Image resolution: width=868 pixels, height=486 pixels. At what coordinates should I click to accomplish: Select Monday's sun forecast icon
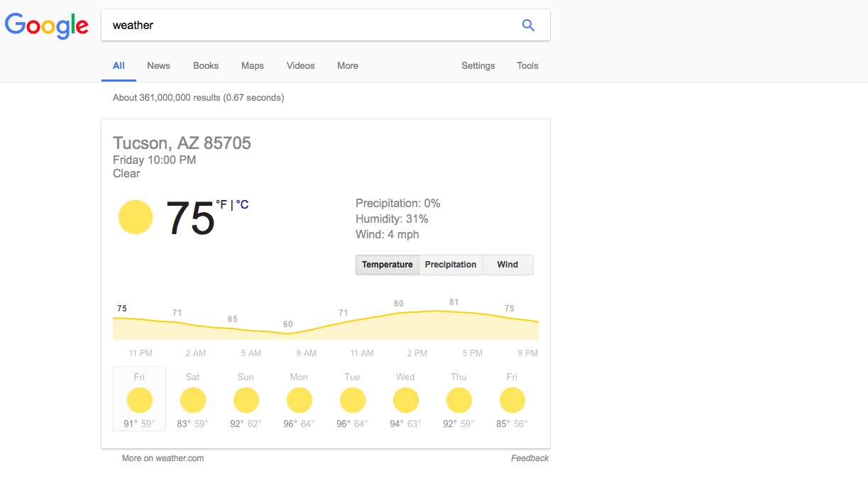(x=300, y=400)
